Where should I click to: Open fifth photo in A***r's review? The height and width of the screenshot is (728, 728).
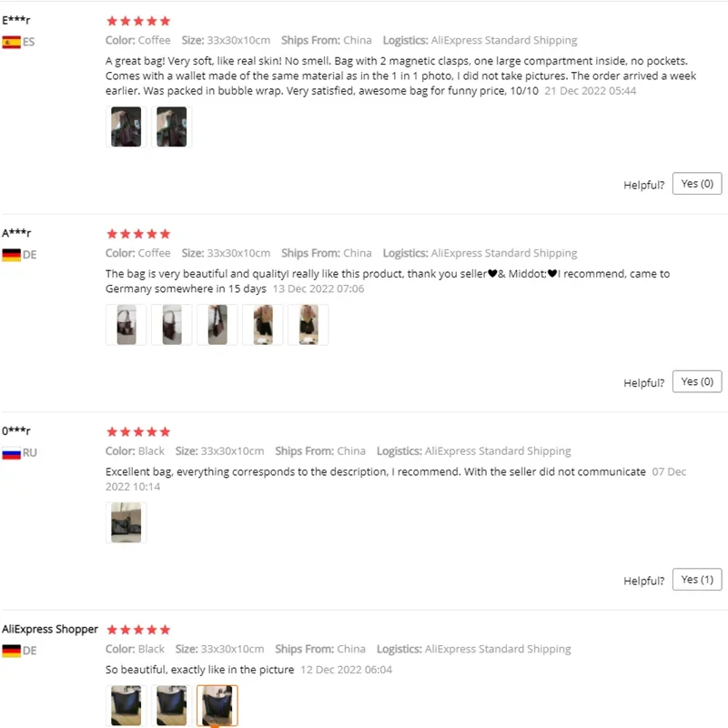[308, 325]
